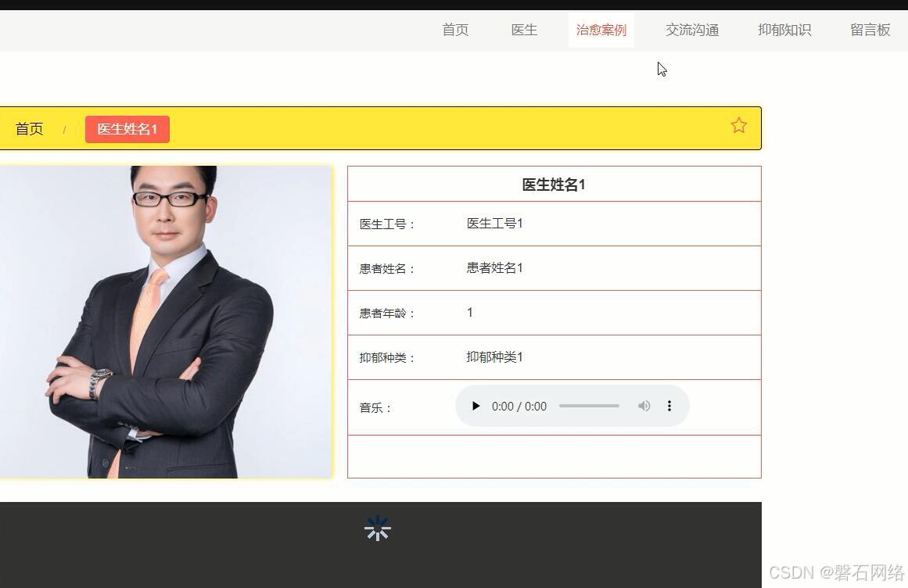908x588 pixels.
Task: Open the 治愈案例 navigation tab
Action: coord(601,30)
